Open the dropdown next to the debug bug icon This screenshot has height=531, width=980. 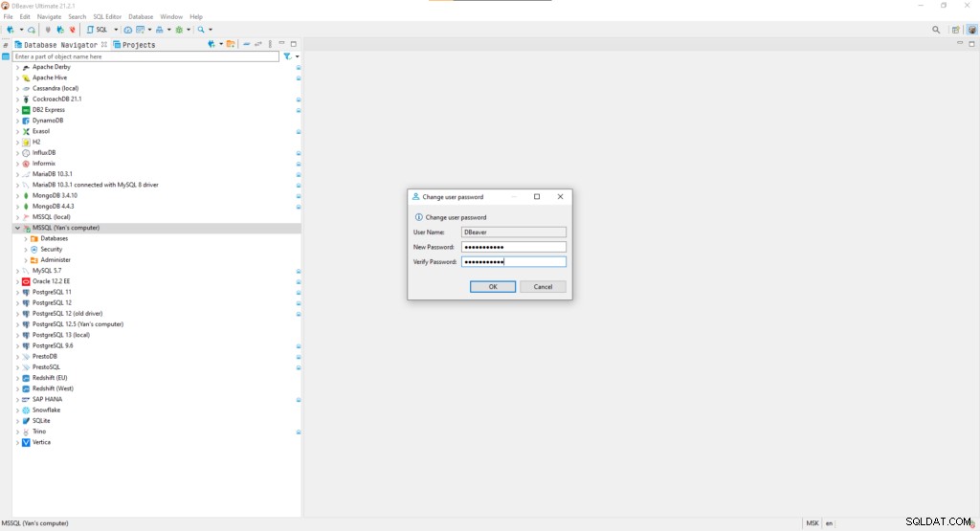(x=189, y=30)
